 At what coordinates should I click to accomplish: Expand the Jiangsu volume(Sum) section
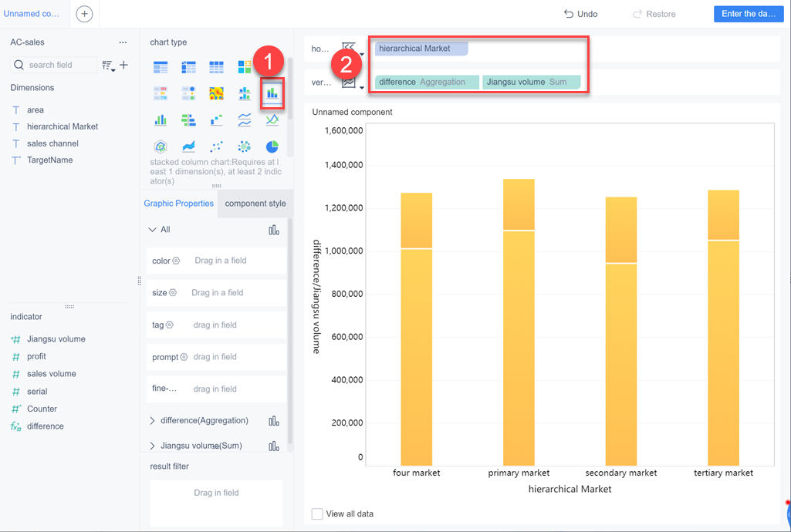[x=152, y=446]
